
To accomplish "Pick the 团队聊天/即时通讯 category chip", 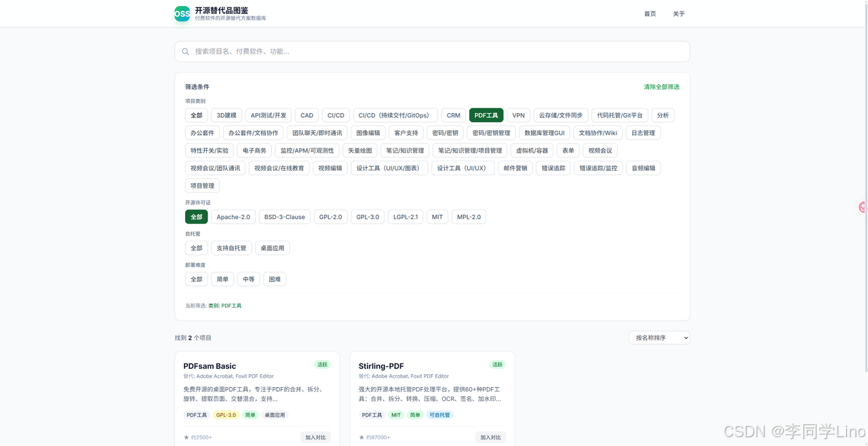I will pos(317,133).
